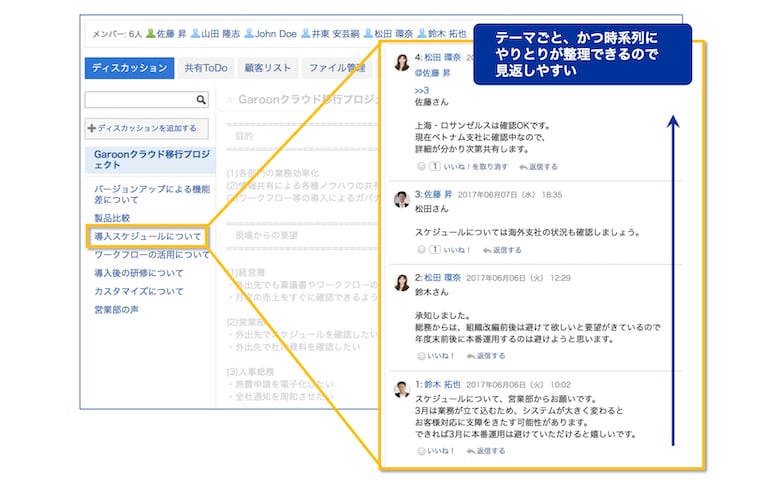Screen dimensions: 780x480
Task: Click member name 松田 環奈 in member list
Action: tap(393, 34)
